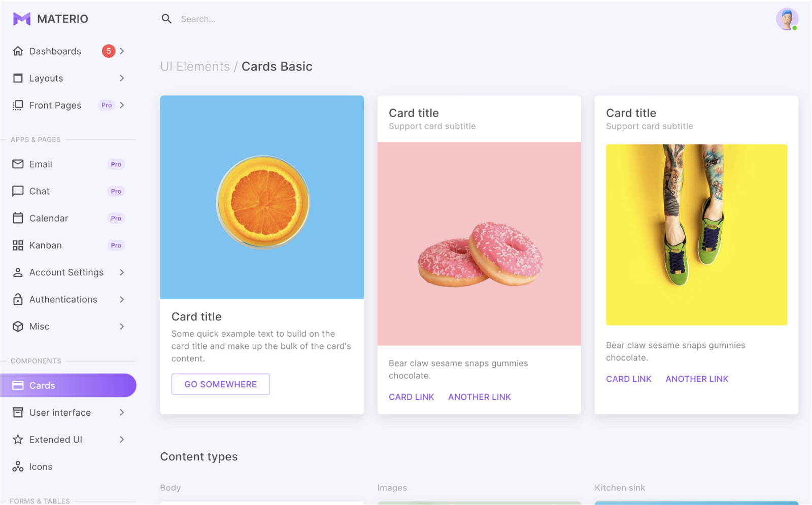Open the Misc menu item
This screenshot has height=505, width=812.
point(40,327)
